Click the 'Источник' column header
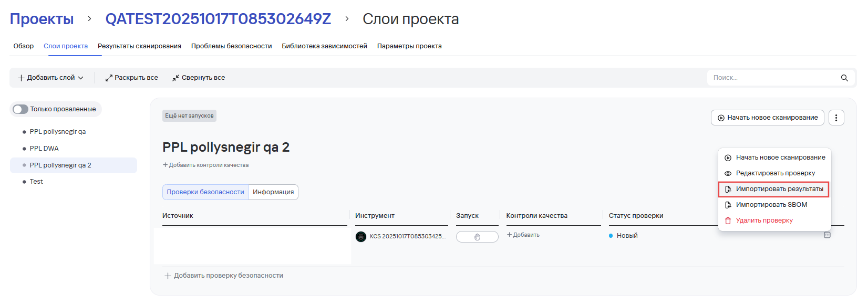 coord(178,216)
